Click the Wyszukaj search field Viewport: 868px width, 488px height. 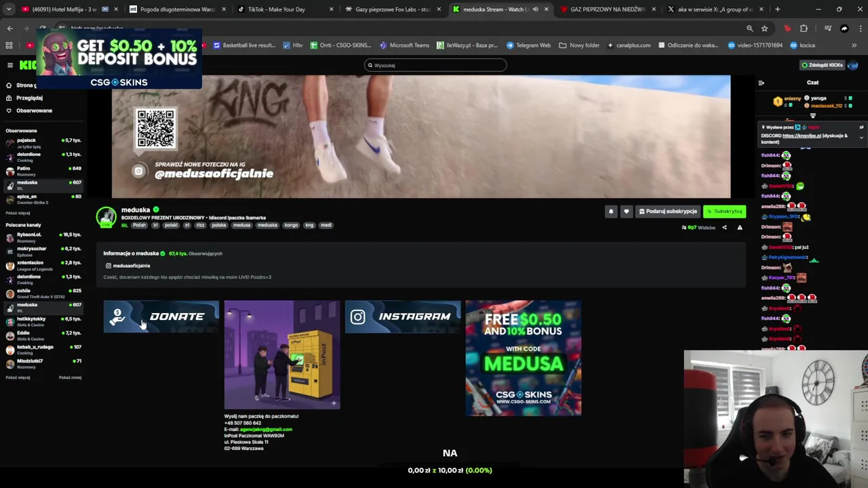coord(435,65)
